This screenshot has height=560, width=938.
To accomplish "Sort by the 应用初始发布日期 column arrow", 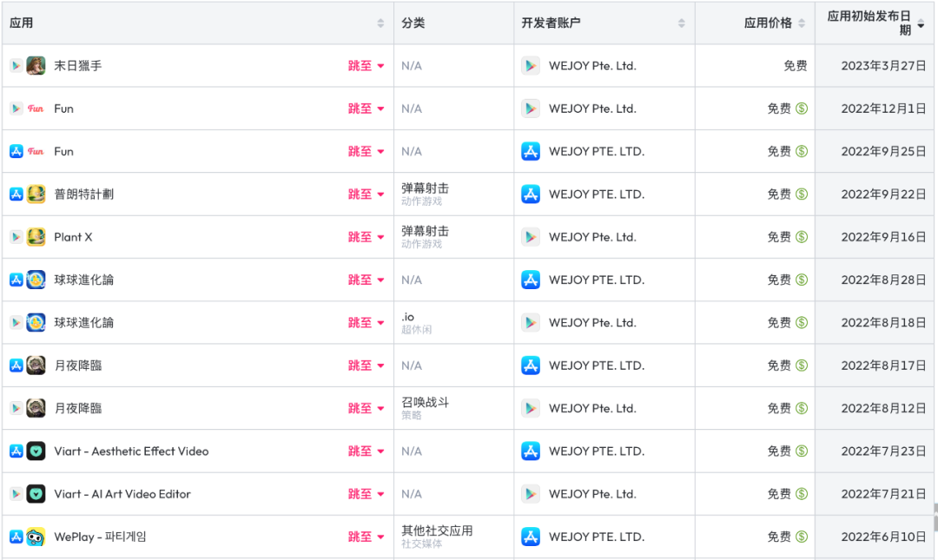I will [921, 24].
